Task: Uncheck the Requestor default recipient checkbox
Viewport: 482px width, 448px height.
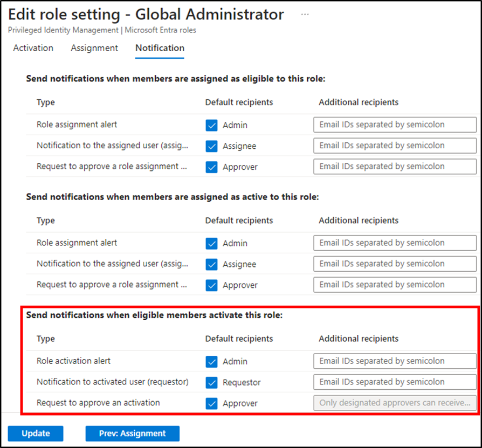Action: pos(211,383)
